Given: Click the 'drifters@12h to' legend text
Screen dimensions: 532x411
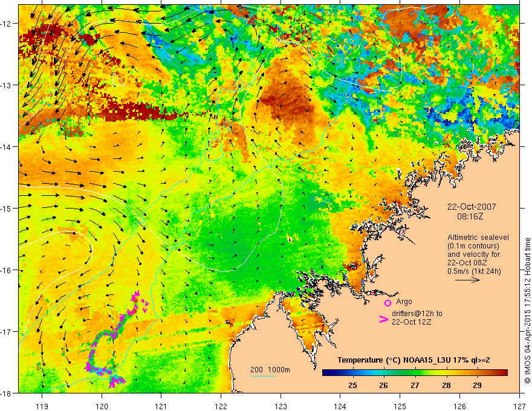Looking at the screenshot, I should click(x=417, y=313).
